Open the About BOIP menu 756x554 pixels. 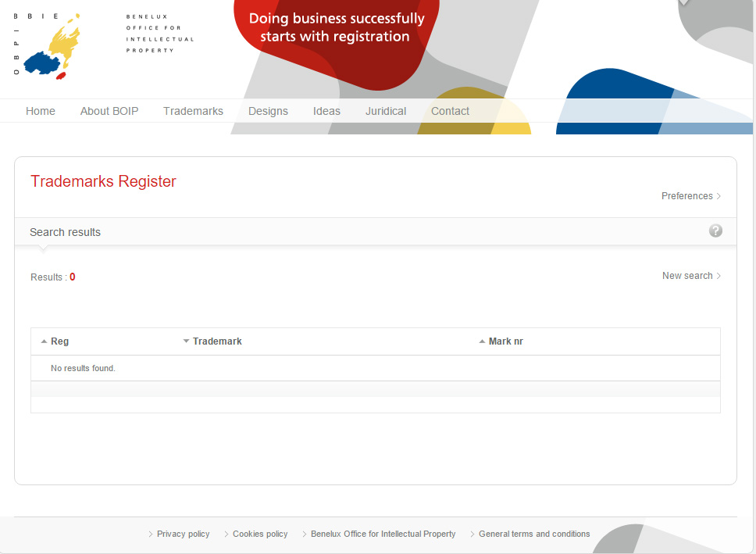coord(109,111)
